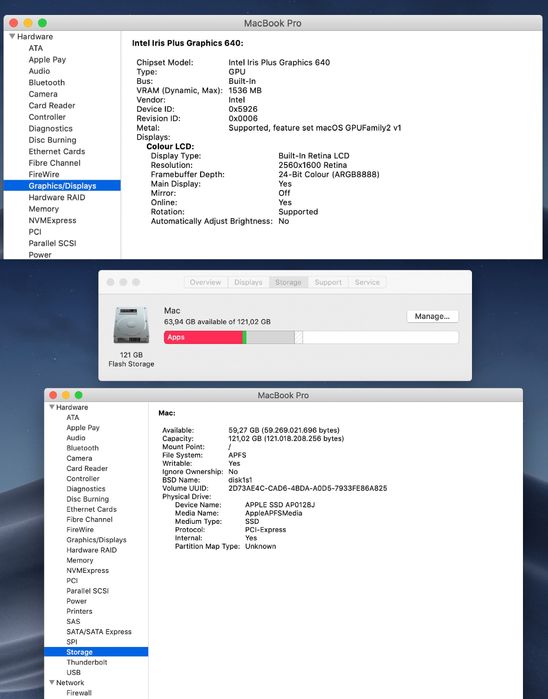This screenshot has width=548, height=699.
Task: Select Memory in the top window sidebar
Action: tap(43, 209)
